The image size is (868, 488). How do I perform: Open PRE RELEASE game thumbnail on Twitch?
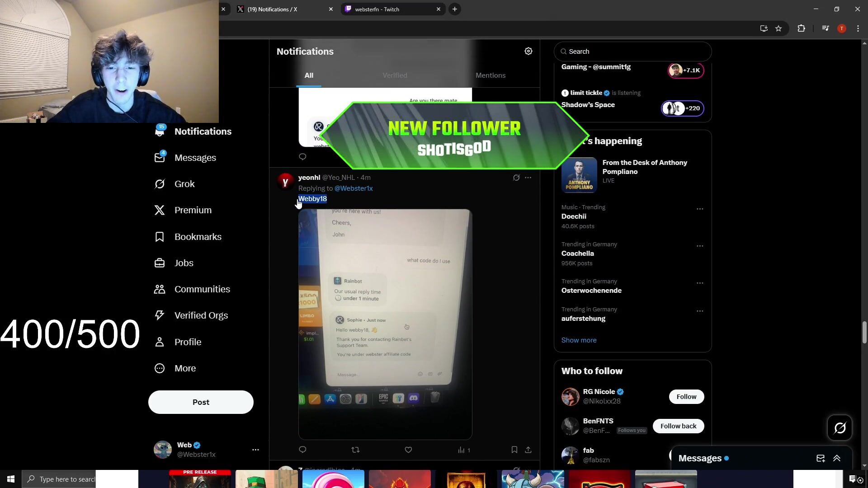point(200,479)
